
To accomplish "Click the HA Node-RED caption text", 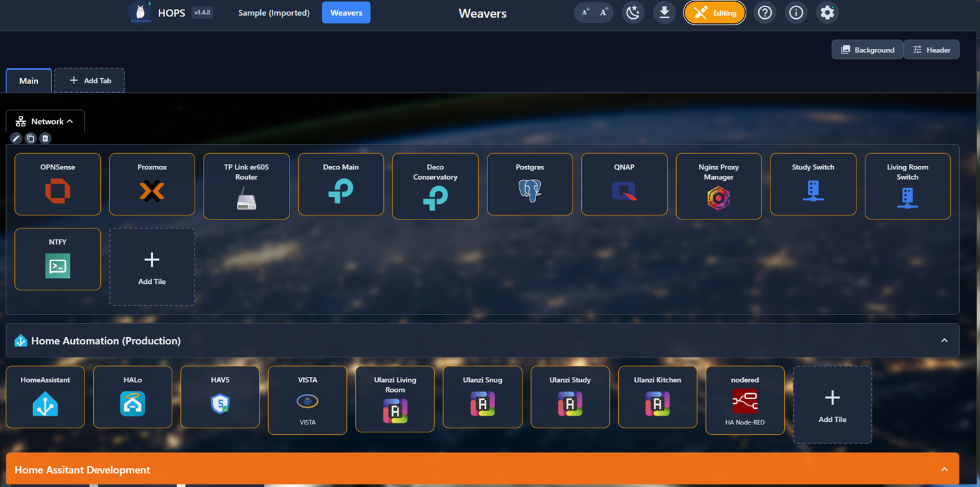I will coord(745,423).
